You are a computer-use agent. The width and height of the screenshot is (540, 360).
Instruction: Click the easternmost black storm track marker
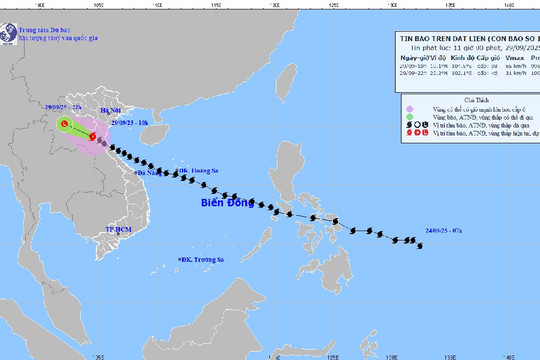(420, 246)
